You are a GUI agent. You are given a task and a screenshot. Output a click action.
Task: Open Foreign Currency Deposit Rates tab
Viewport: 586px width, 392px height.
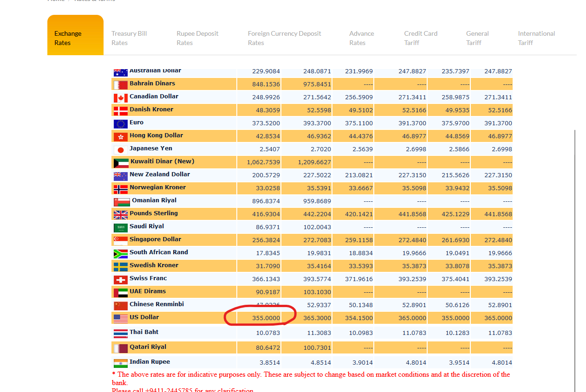tap(285, 38)
